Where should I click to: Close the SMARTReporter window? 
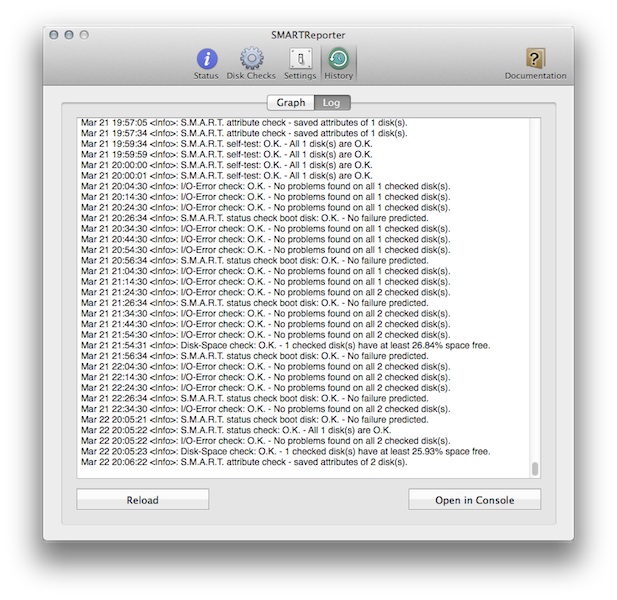click(54, 34)
